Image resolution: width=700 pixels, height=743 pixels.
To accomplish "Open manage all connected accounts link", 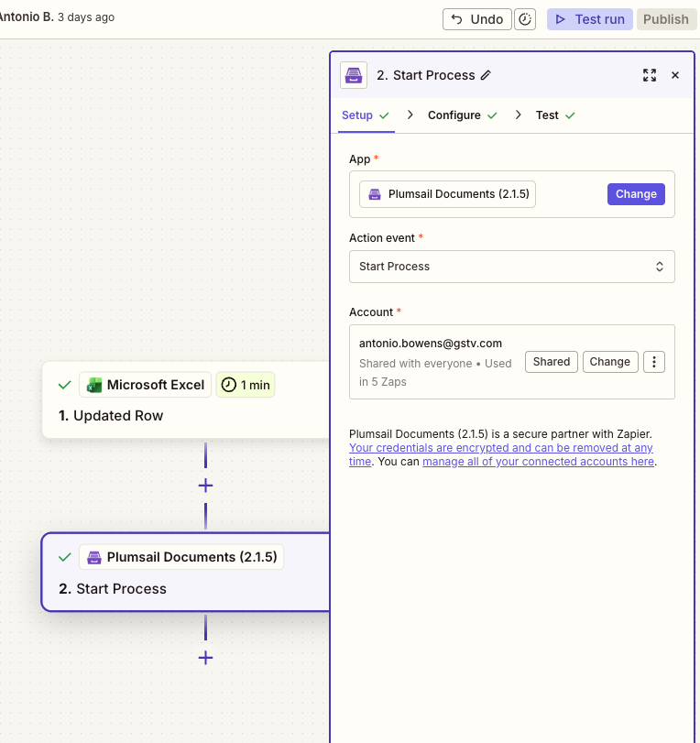I will (538, 462).
